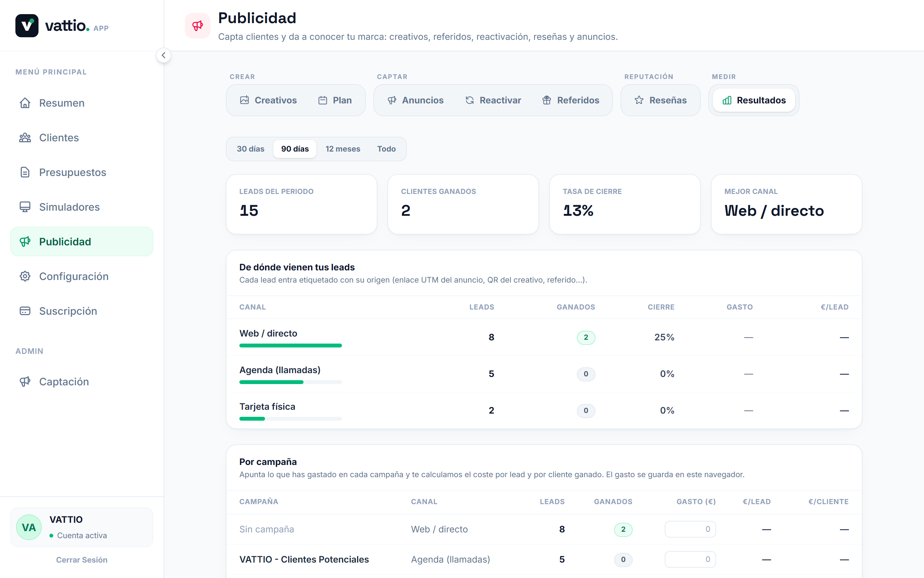Click the Plan calendar icon
924x578 pixels.
tap(323, 100)
